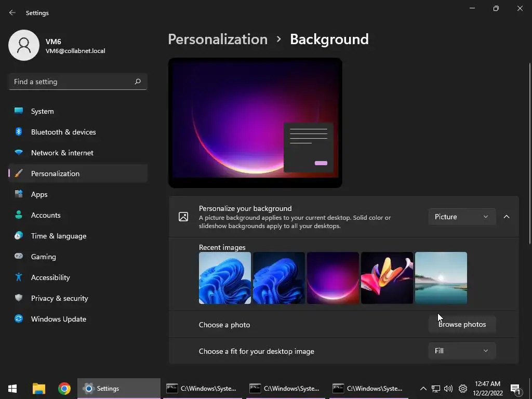The height and width of the screenshot is (399, 532).
Task: Click the Gaming controller icon
Action: click(x=19, y=256)
